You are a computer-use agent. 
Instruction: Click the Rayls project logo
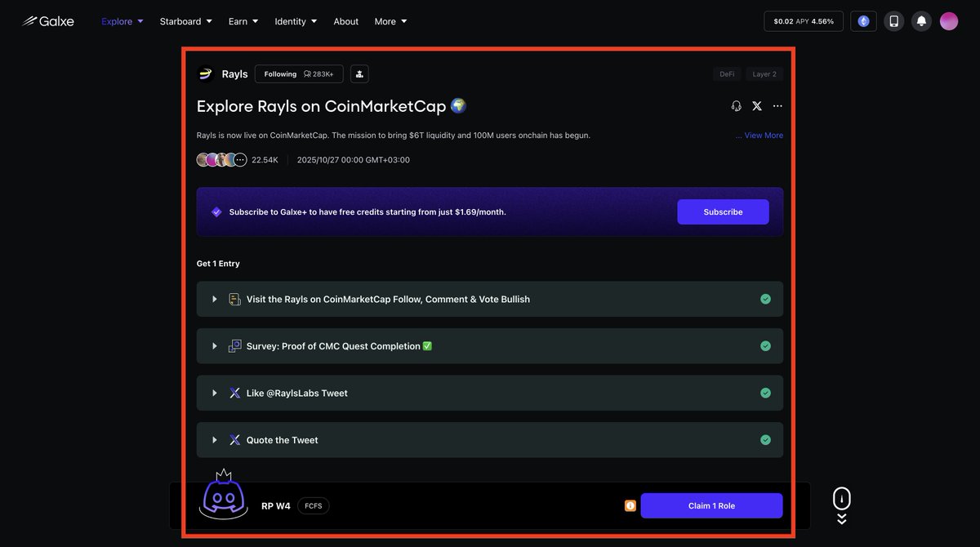tap(206, 74)
